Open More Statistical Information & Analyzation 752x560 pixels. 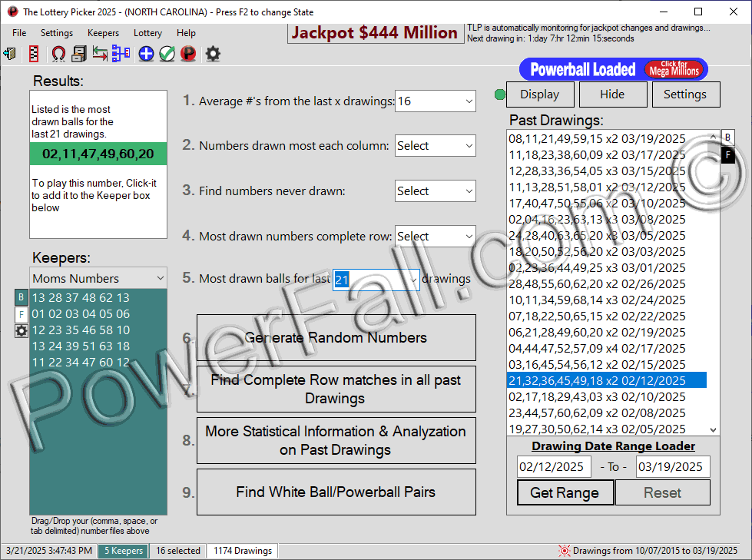(336, 441)
